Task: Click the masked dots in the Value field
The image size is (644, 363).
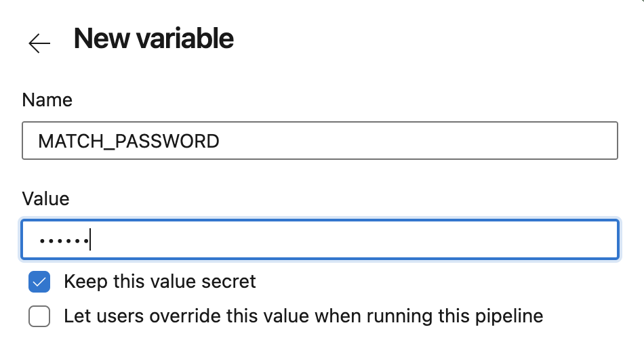Action: pyautogui.click(x=64, y=240)
